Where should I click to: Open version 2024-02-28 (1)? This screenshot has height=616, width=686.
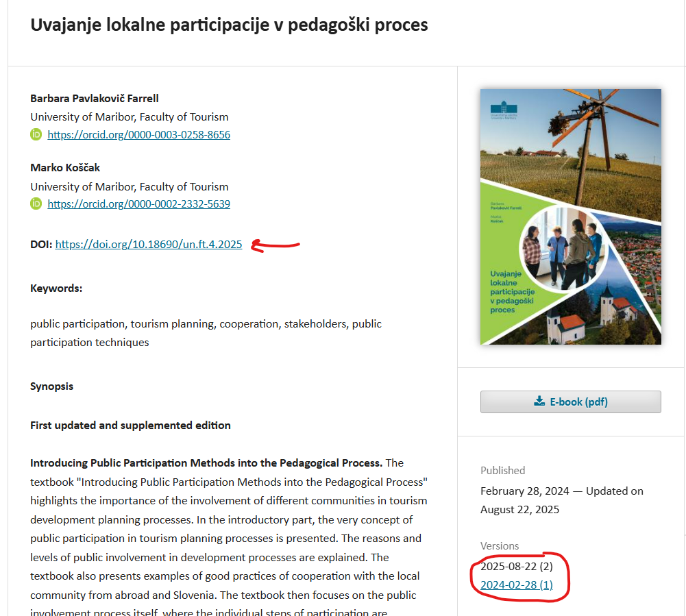[x=516, y=584]
